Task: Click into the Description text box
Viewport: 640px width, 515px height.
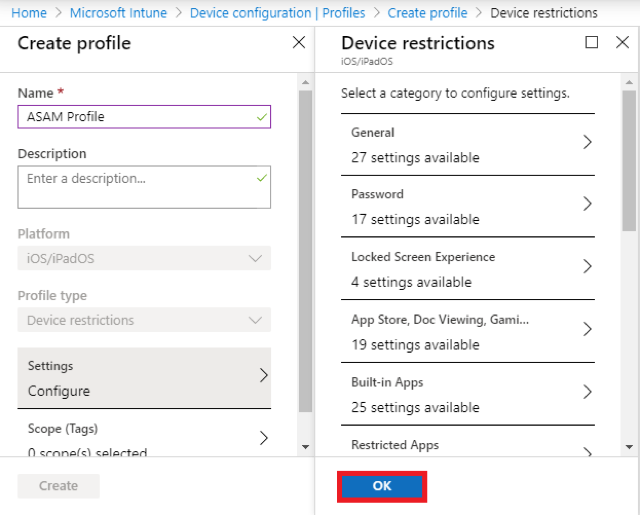Action: (x=144, y=187)
